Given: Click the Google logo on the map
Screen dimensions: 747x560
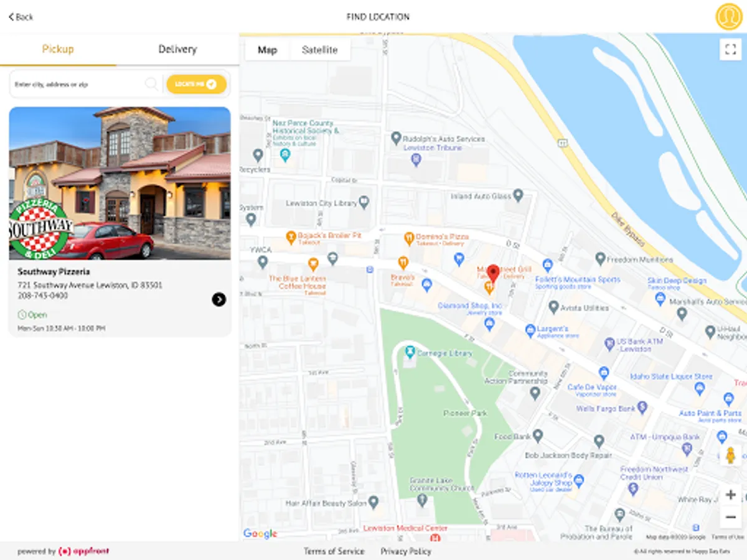Looking at the screenshot, I should pos(260,534).
